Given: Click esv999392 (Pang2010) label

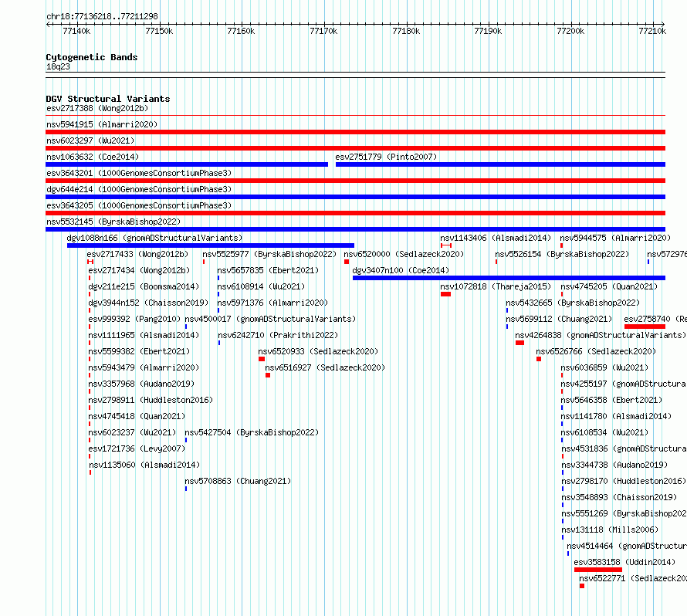Looking at the screenshot, I should (134, 319).
